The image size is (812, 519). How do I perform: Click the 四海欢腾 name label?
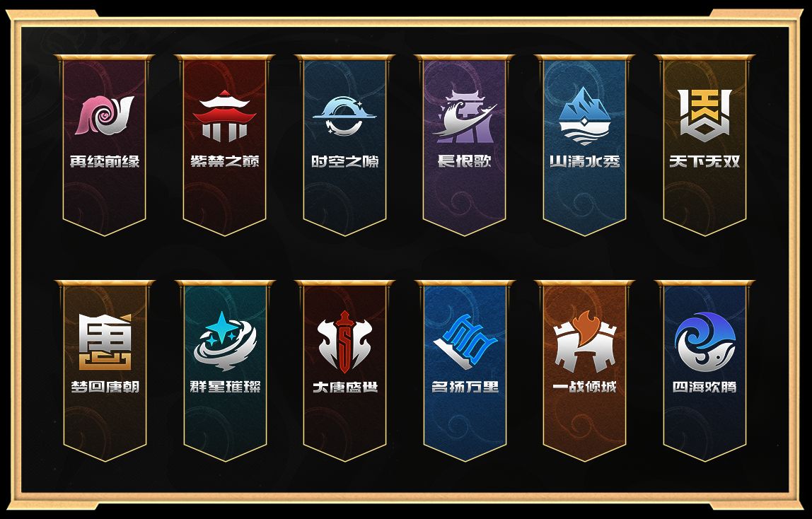pyautogui.click(x=704, y=387)
